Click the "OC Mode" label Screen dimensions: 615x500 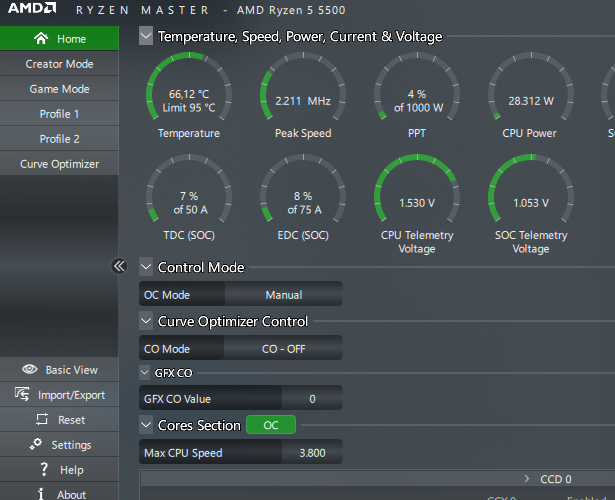click(x=167, y=295)
